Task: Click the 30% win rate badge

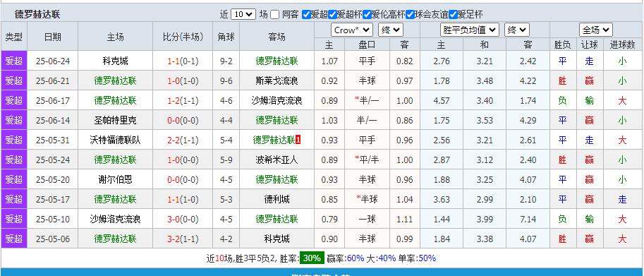Action: point(312,258)
